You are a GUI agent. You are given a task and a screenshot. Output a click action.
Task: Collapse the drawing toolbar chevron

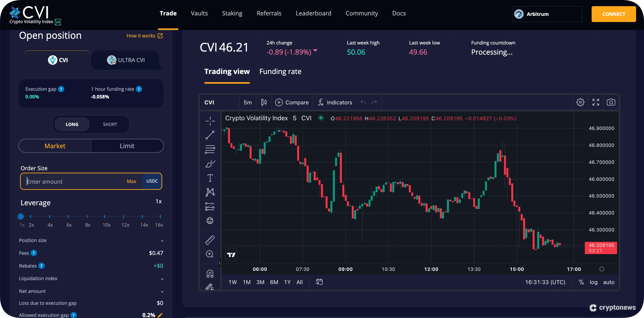click(x=219, y=263)
